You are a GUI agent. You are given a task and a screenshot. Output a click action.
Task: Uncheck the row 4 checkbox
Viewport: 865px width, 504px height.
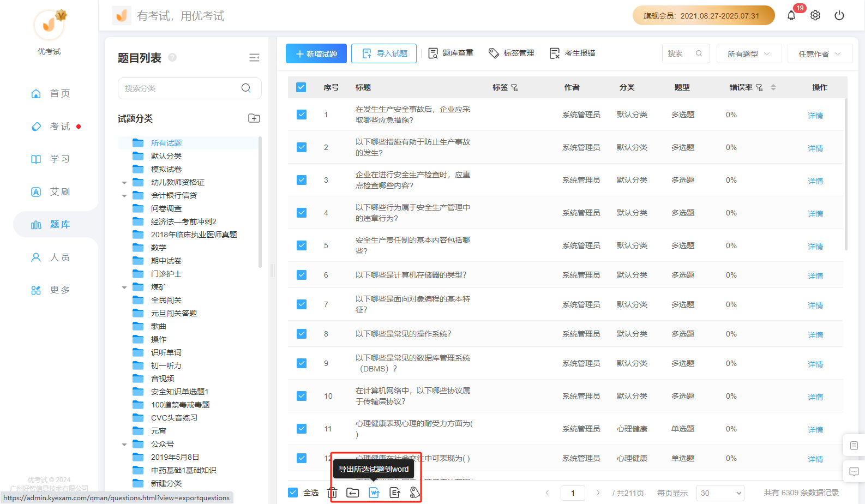(302, 213)
